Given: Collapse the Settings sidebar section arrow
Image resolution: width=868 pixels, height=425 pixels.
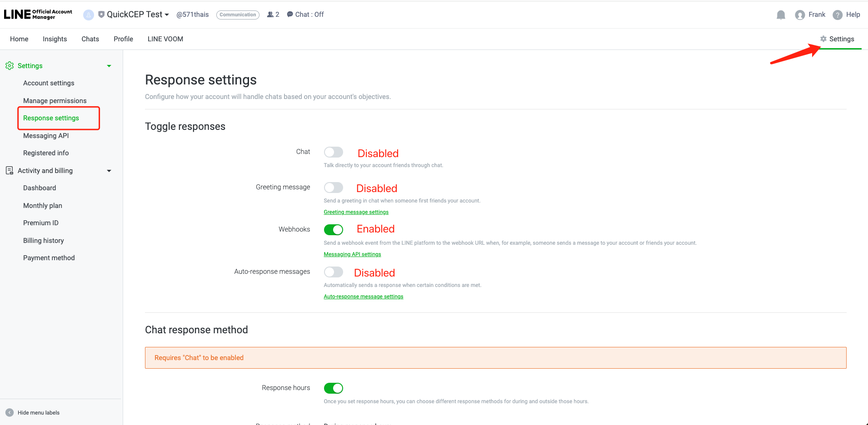Looking at the screenshot, I should 109,66.
